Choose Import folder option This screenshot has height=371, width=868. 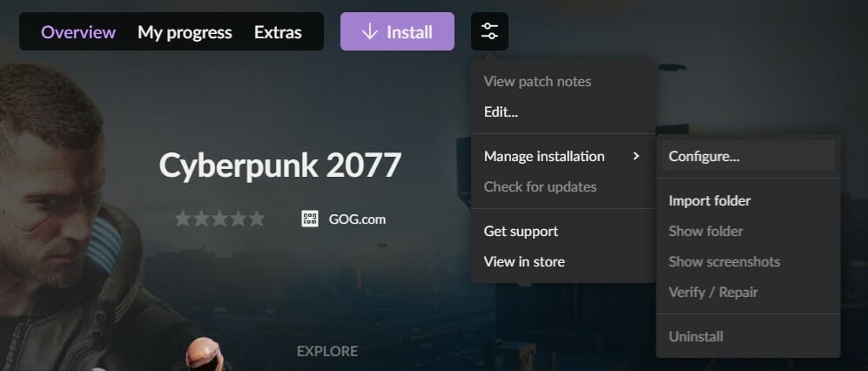(710, 200)
